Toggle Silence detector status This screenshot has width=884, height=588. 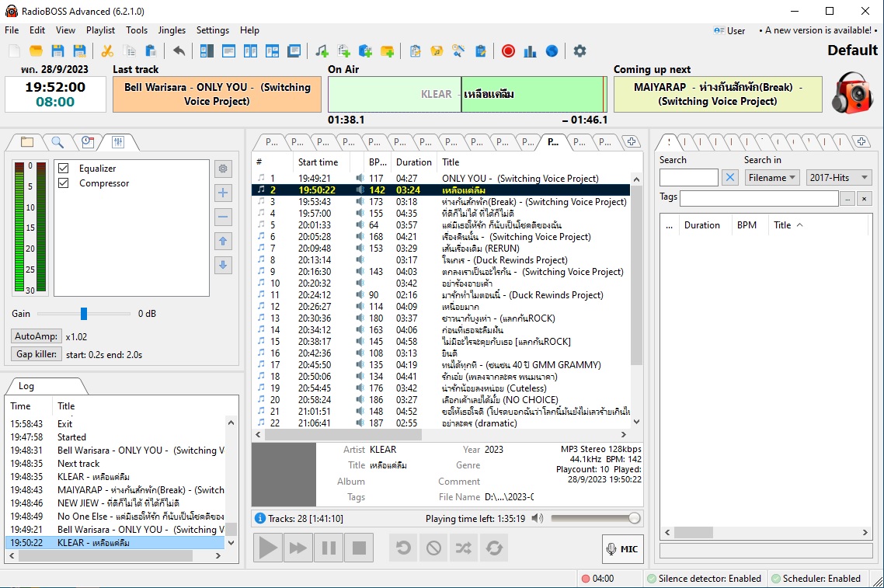(704, 579)
